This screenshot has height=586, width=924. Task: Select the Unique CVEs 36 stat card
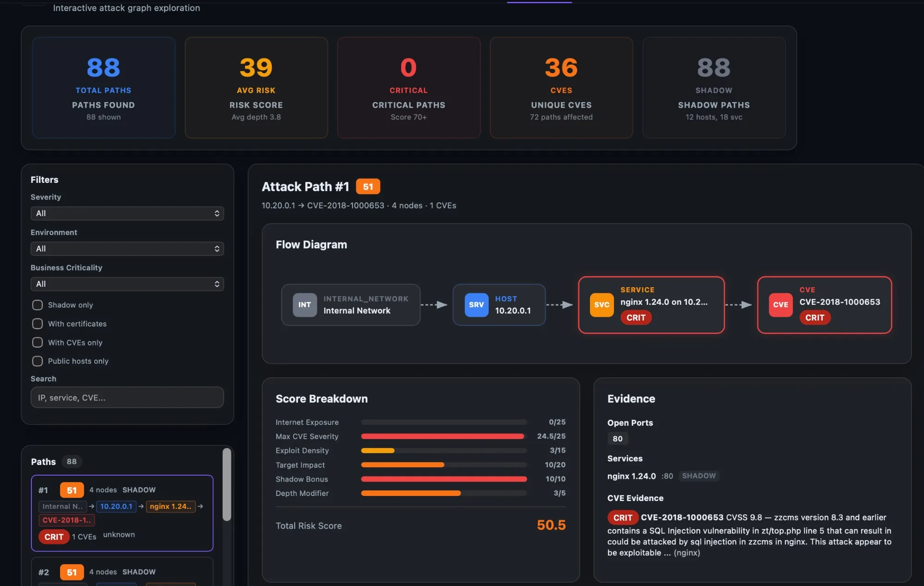[561, 88]
